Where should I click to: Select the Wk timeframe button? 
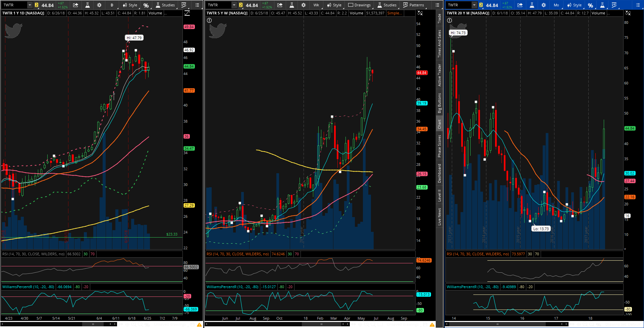(x=316, y=5)
